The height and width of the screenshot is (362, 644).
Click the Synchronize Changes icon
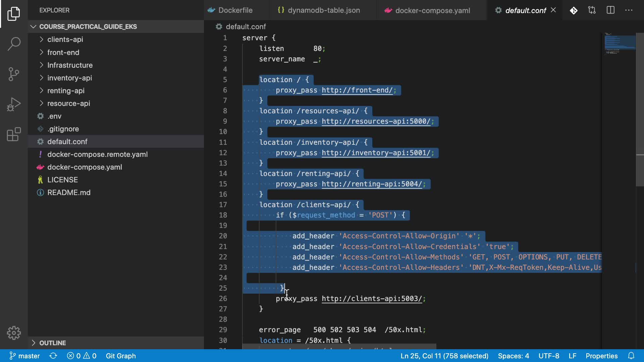[53, 356]
